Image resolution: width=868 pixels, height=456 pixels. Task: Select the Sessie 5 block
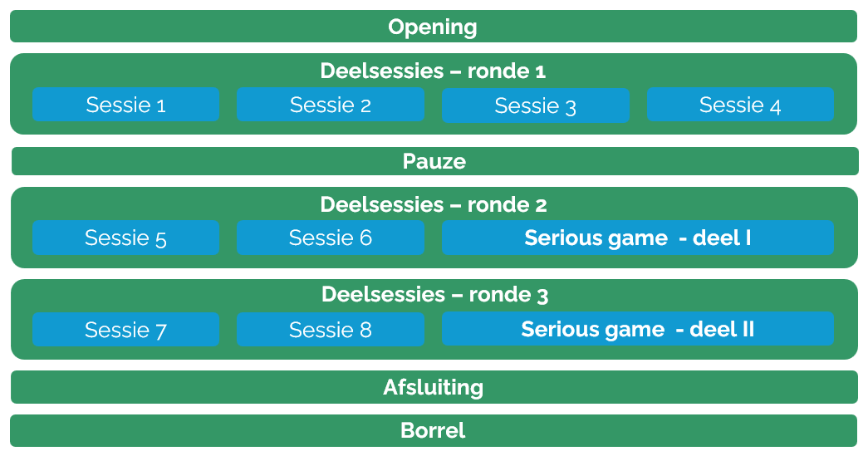(125, 238)
